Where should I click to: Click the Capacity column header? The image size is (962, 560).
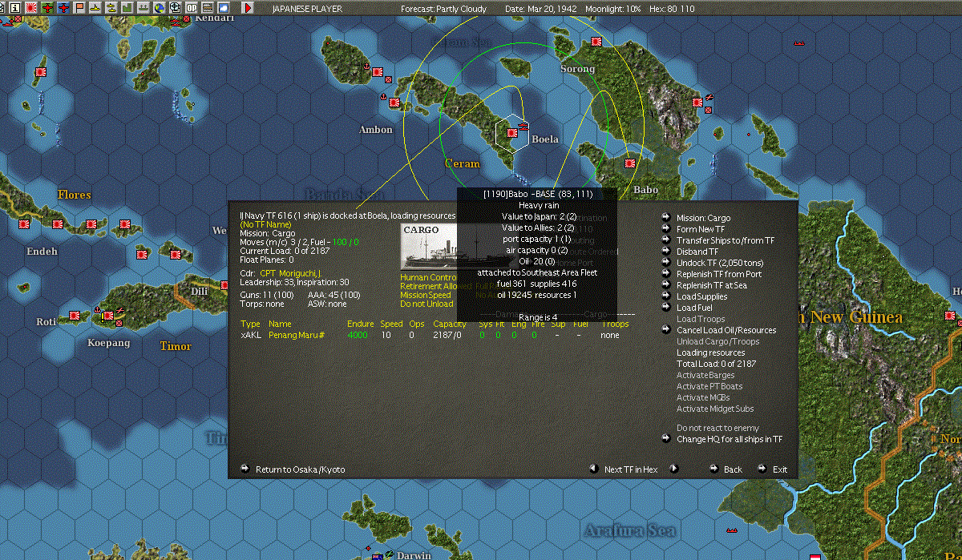[450, 324]
